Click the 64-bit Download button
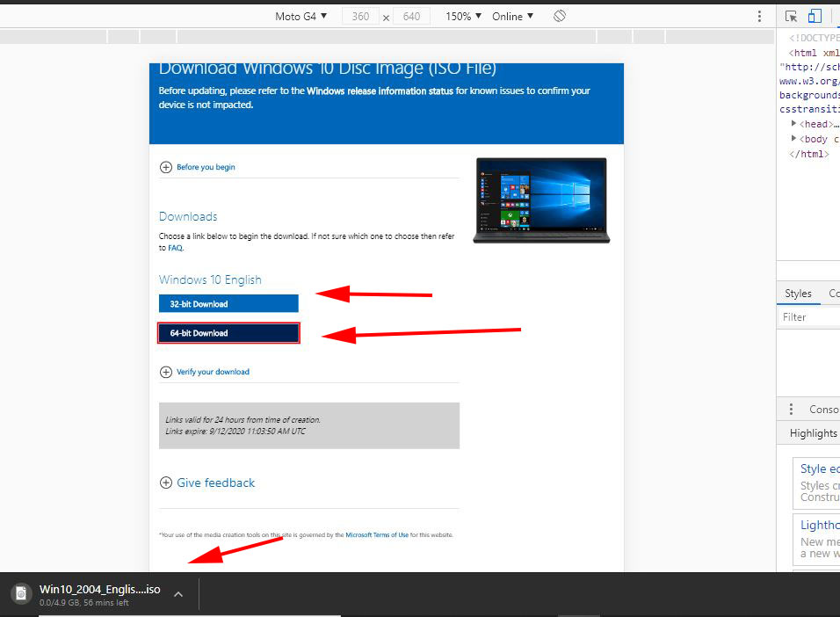This screenshot has height=617, width=840. [x=228, y=333]
